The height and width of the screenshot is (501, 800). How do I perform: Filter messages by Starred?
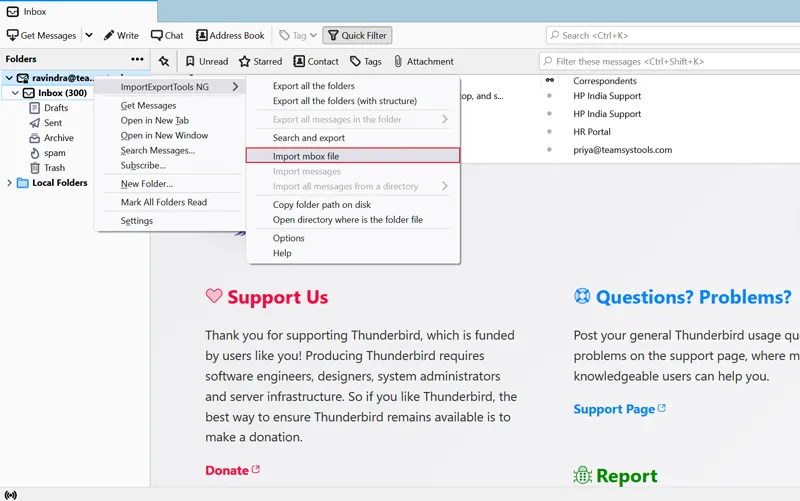coord(260,61)
